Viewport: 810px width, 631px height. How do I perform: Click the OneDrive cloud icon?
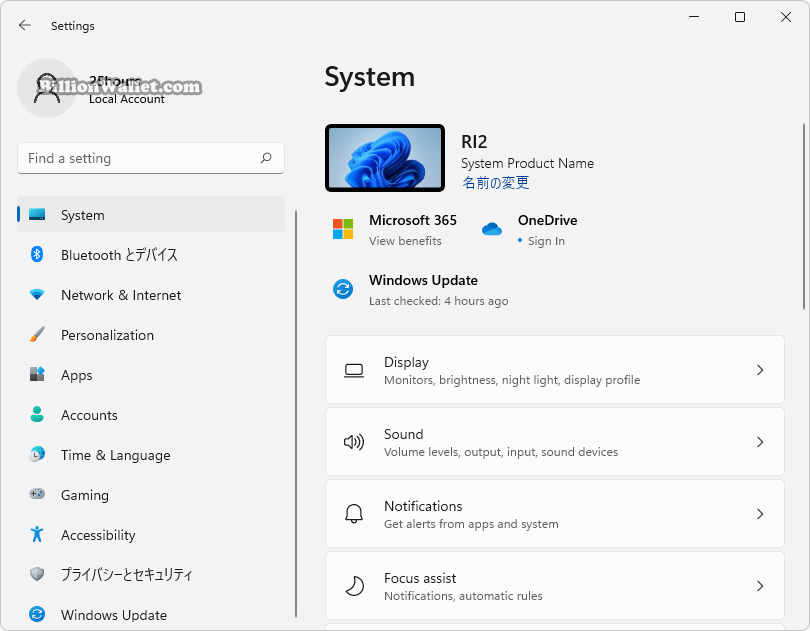click(492, 229)
